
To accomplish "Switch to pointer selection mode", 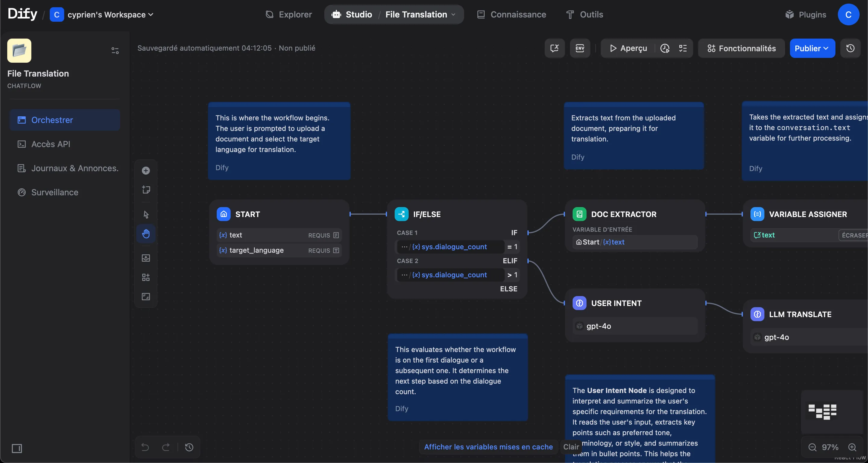I will coord(146,214).
